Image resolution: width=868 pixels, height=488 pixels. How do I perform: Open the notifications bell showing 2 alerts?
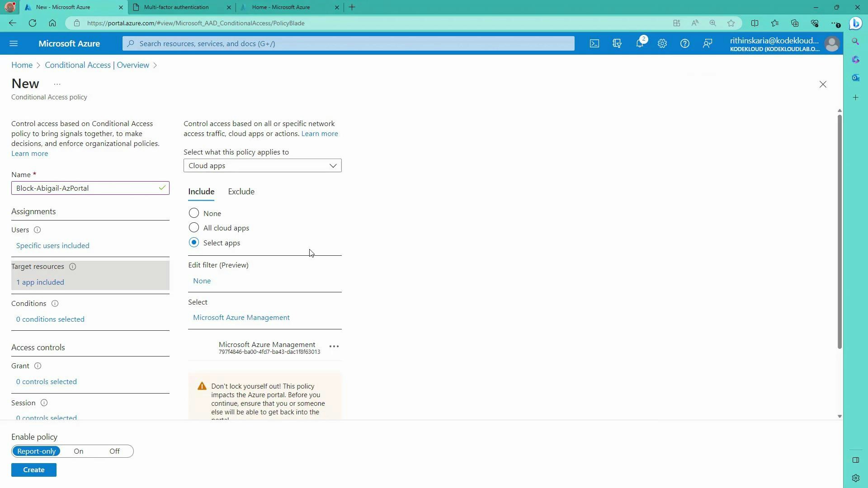[640, 43]
